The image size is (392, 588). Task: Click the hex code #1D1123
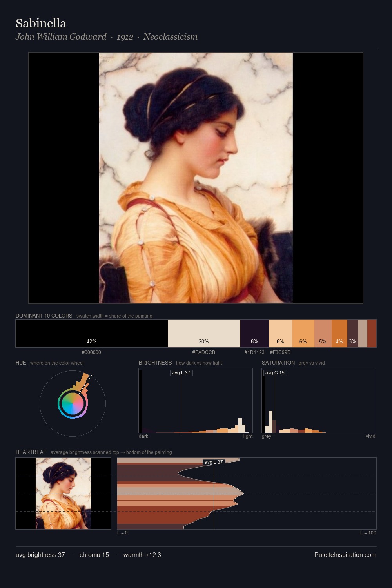(x=254, y=352)
